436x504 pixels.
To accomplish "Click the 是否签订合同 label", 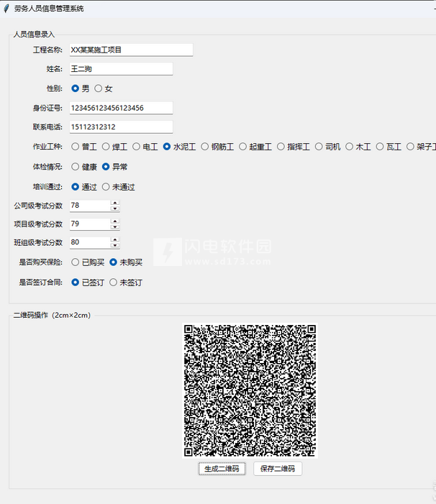I will click(x=40, y=283).
